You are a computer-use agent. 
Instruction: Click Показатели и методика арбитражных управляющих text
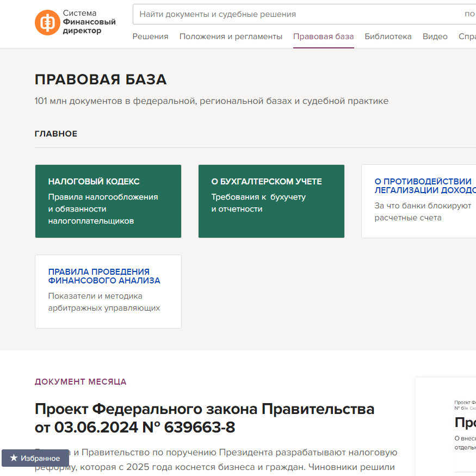[x=104, y=302]
